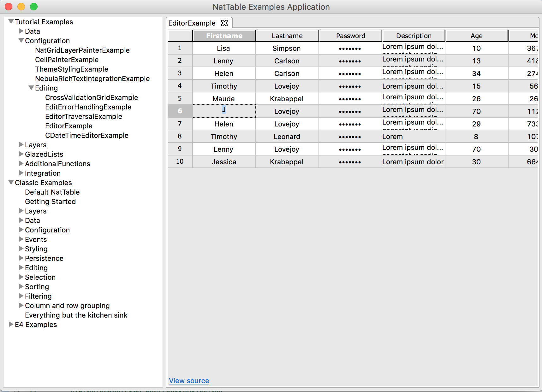Open ThemeStylingExample in the tree
The width and height of the screenshot is (542, 392).
coord(72,69)
